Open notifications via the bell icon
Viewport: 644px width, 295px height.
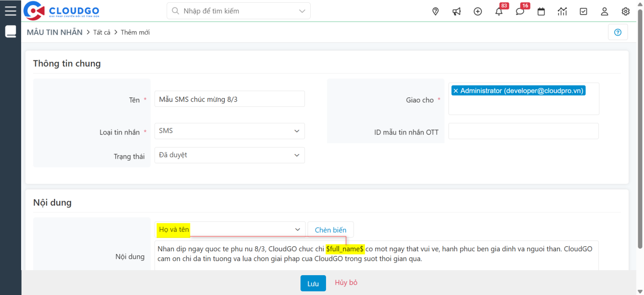click(x=499, y=12)
